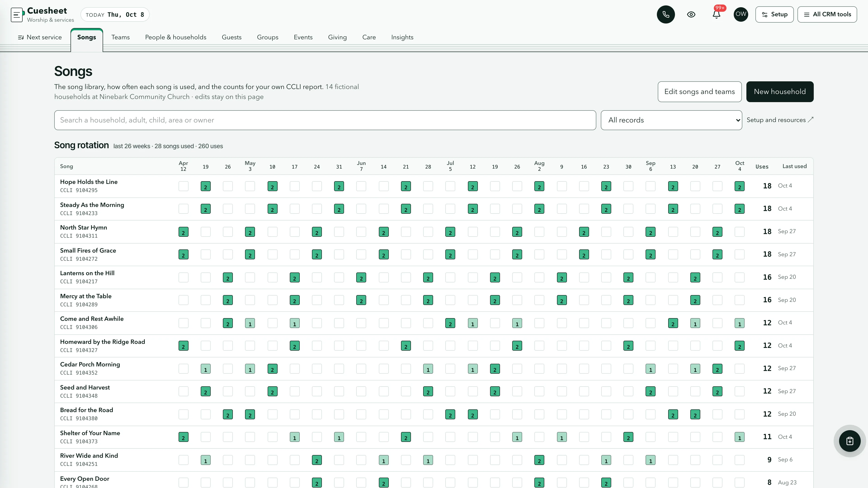Toggle North Star Hymn Oct 4 box
The width and height of the screenshot is (868, 488).
[x=739, y=232]
